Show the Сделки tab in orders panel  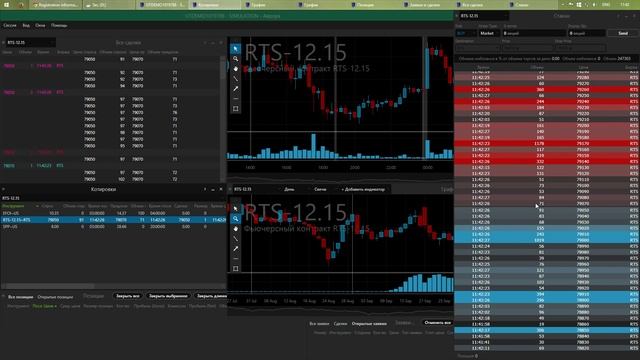340,324
